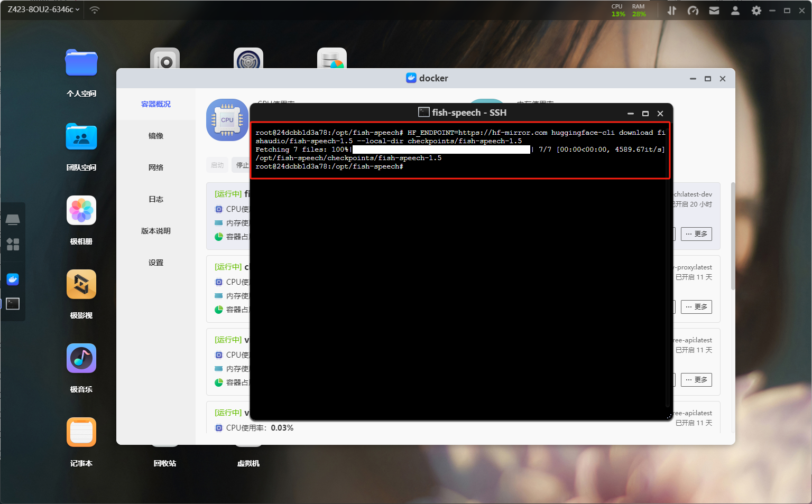
Task: Launch the 极相册 photo app
Action: coord(81,210)
